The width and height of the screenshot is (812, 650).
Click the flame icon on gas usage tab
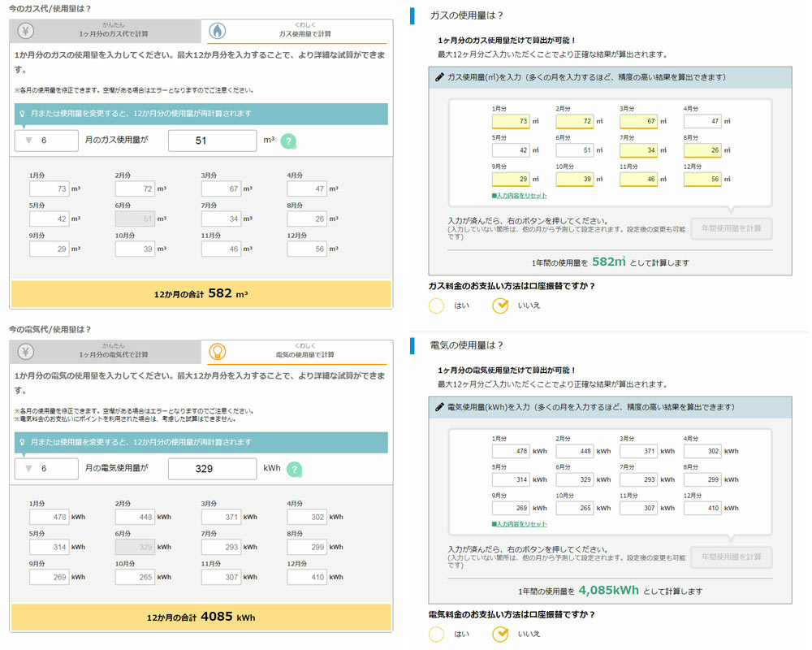(x=217, y=30)
